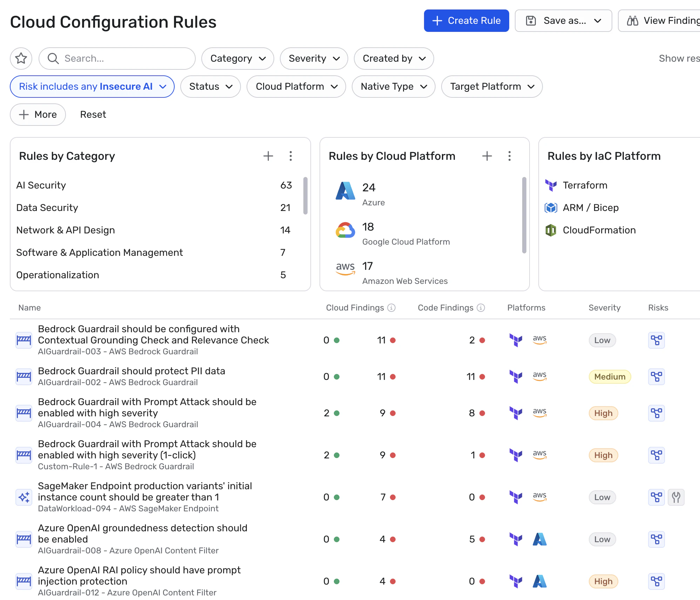
Task: Open the Cloud Platform filter dropdown
Action: click(296, 86)
